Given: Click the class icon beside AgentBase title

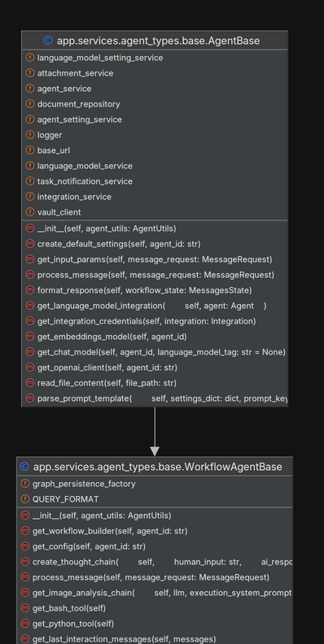Looking at the screenshot, I should [x=48, y=41].
